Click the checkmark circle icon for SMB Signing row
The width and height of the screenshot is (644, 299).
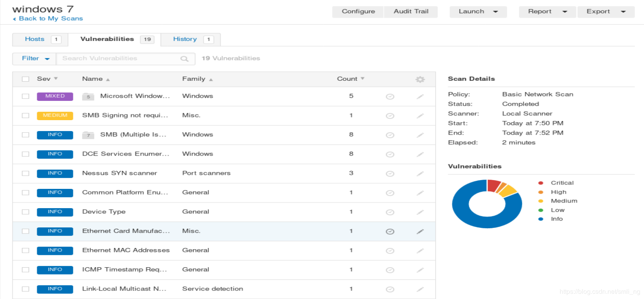[x=390, y=116]
